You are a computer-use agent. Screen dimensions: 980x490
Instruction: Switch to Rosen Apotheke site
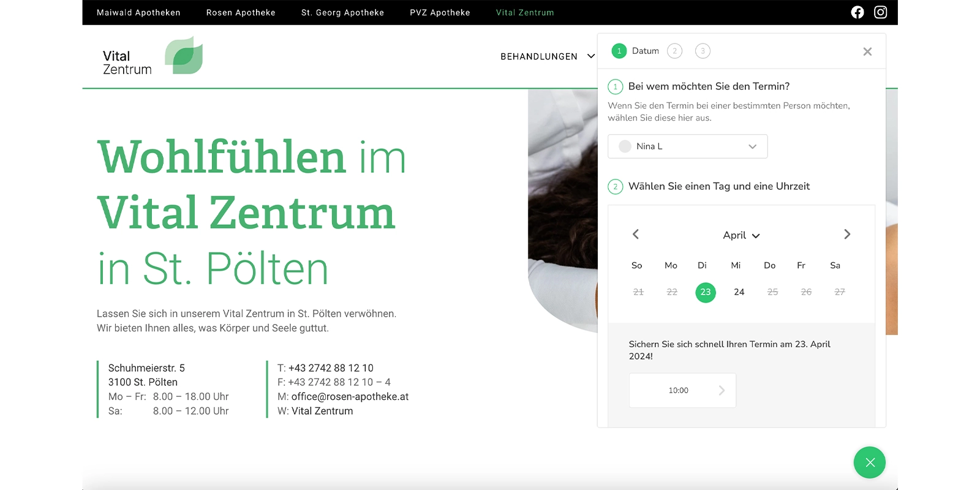[x=241, y=12]
